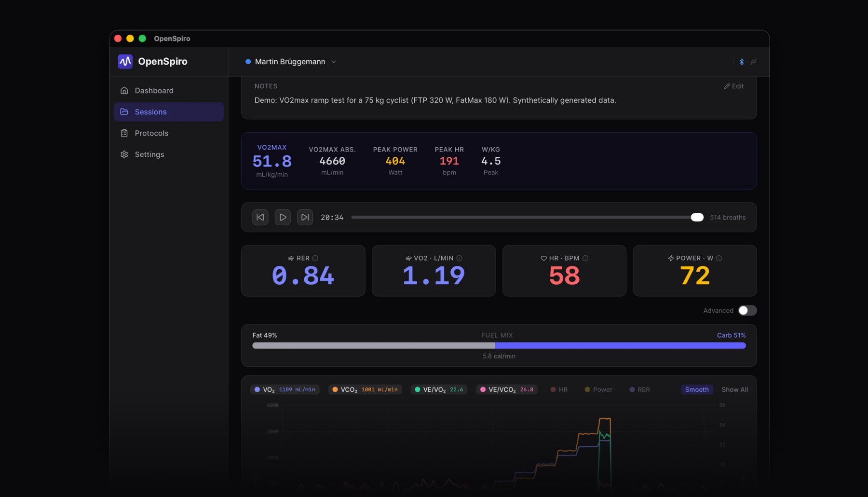
Task: Click the Peak Power 404 Watt value
Action: tap(395, 161)
